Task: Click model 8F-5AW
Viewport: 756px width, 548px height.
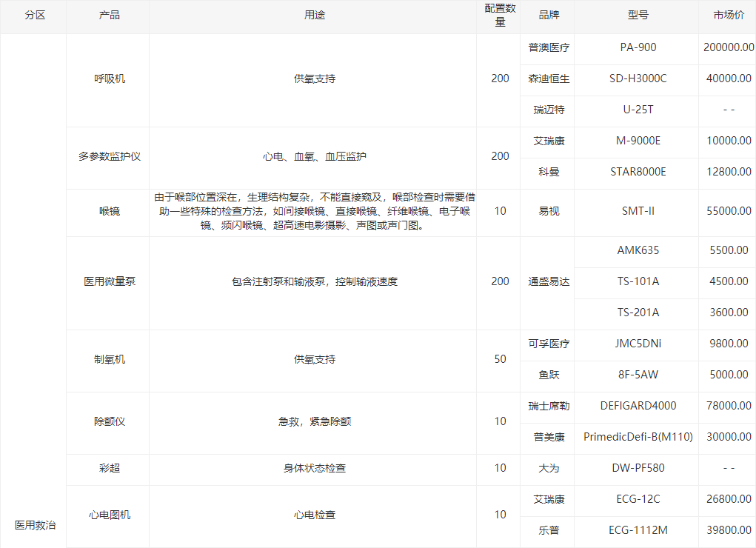Action: tap(638, 375)
